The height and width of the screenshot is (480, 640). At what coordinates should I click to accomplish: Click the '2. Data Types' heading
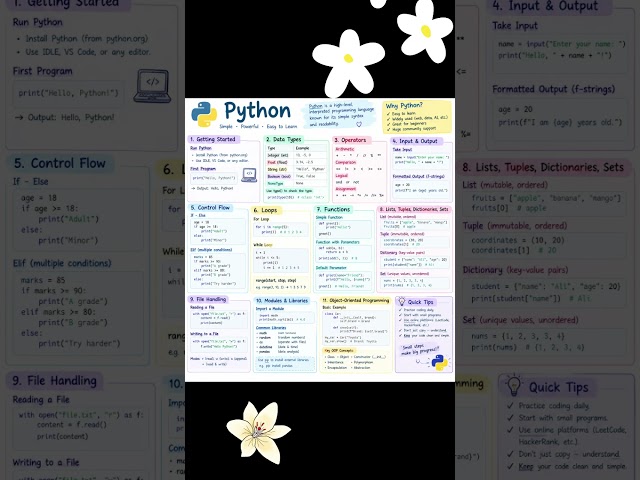(x=284, y=139)
